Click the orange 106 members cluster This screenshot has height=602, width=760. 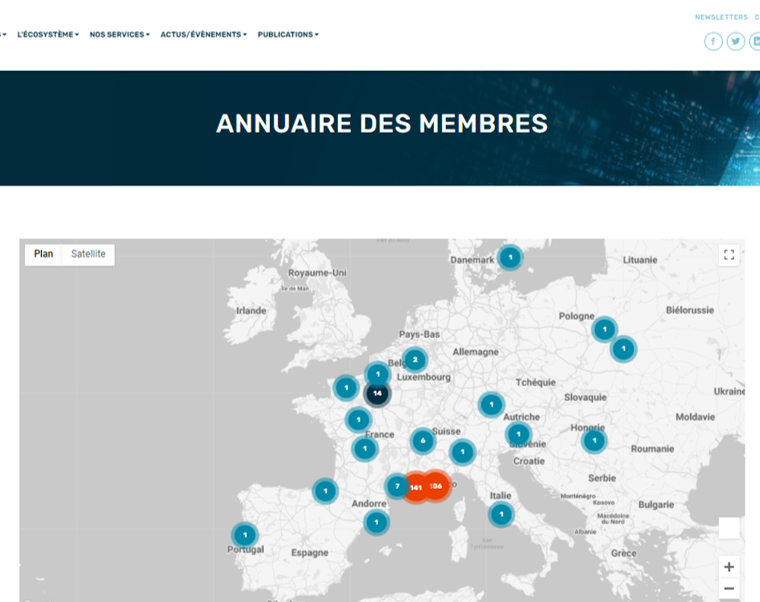point(436,485)
